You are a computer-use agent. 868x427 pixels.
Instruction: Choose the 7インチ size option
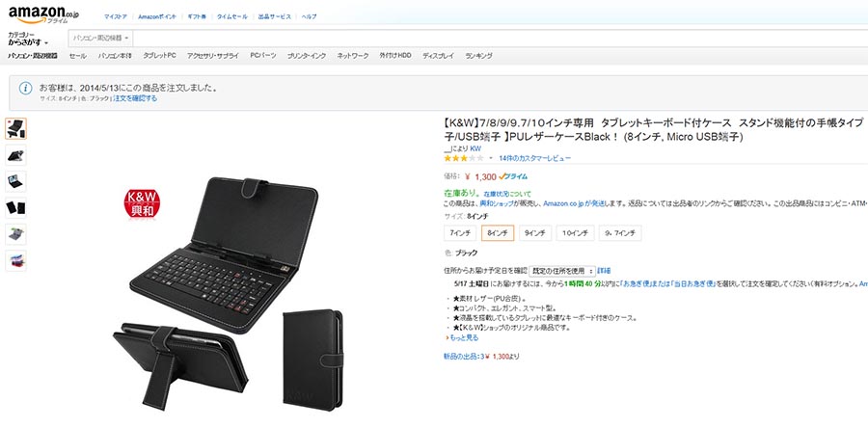(460, 233)
